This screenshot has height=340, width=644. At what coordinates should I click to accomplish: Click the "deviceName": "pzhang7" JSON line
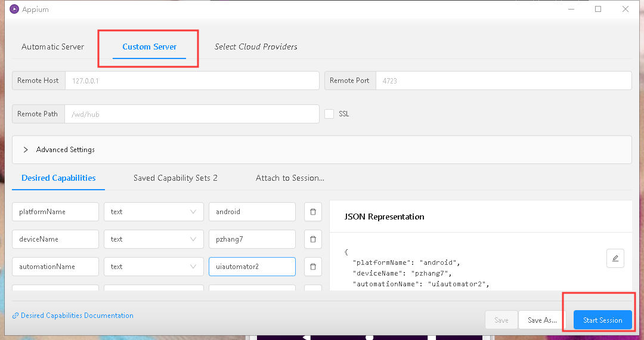(x=402, y=273)
